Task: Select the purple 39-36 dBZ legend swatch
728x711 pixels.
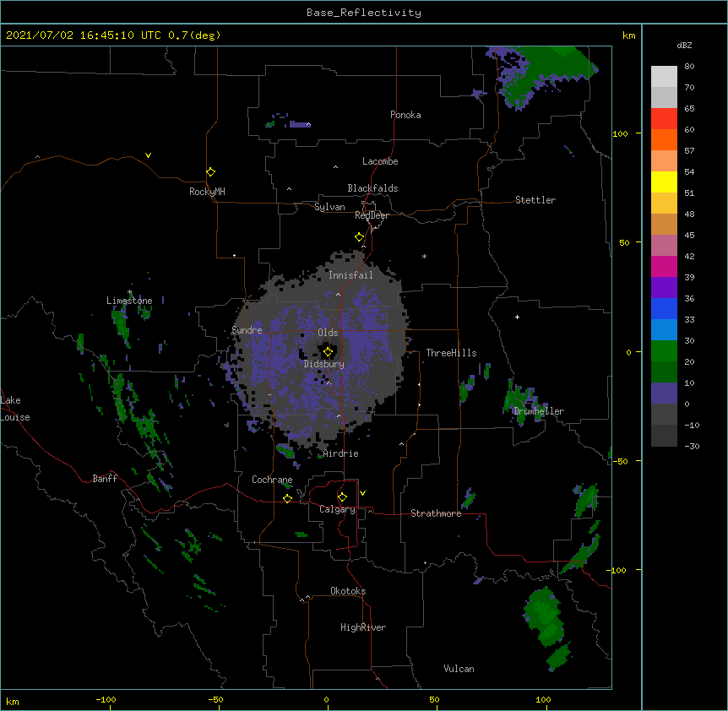Action: click(x=664, y=288)
